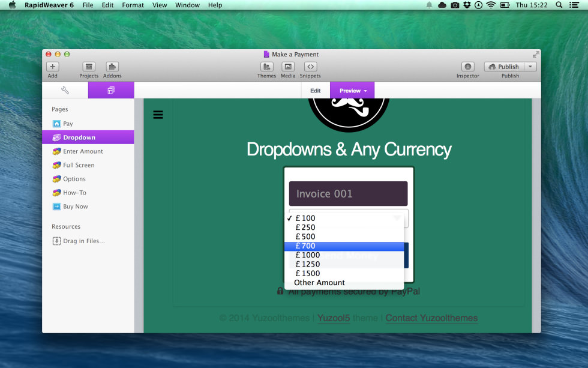Choose £ 1000 from the dropdown list
The width and height of the screenshot is (588, 368).
point(344,255)
